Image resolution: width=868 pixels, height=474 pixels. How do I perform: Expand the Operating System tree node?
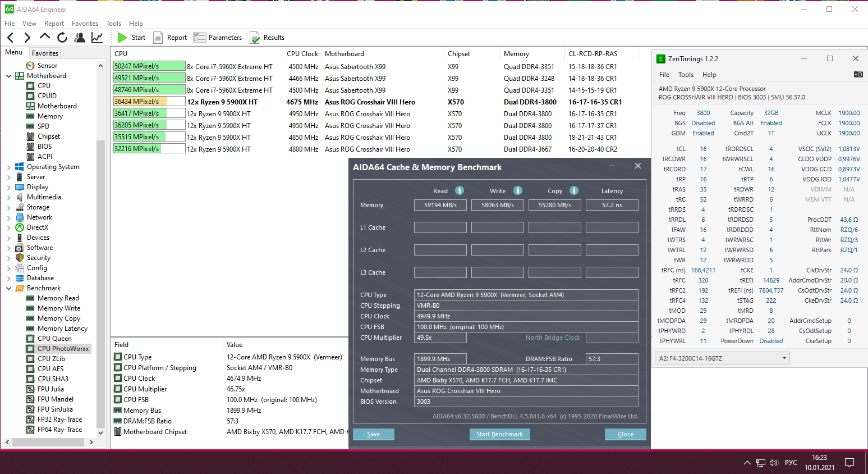tap(8, 167)
